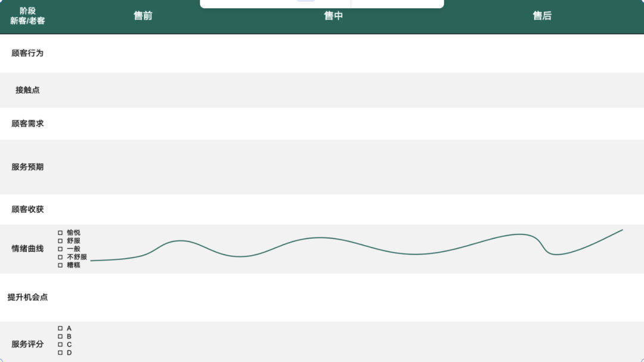Tick the C service rating checkbox

point(60,345)
